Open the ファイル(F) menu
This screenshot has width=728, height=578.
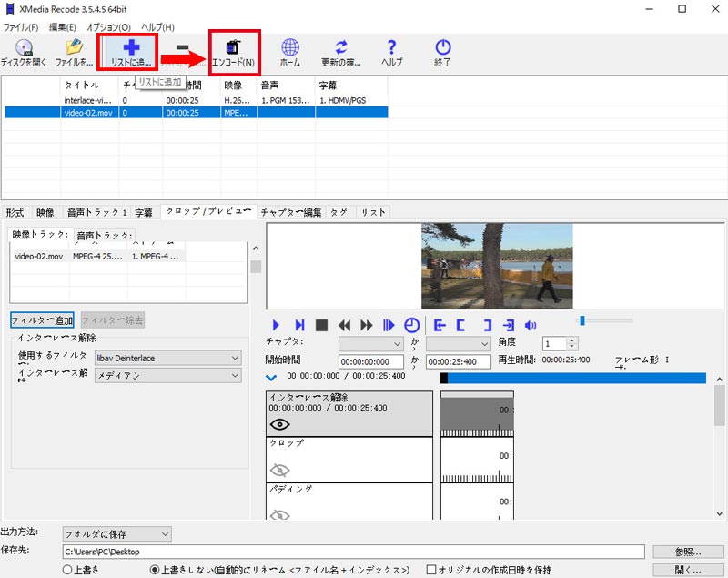[x=21, y=27]
